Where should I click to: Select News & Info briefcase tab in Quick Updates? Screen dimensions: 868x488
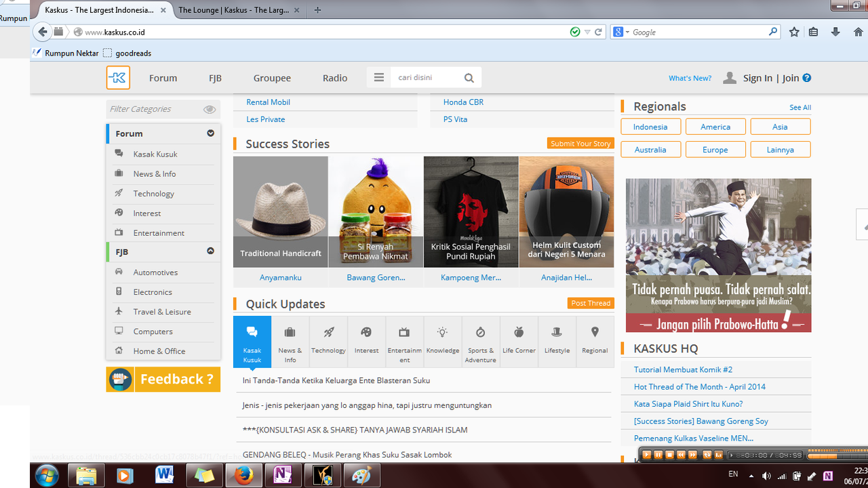(290, 342)
